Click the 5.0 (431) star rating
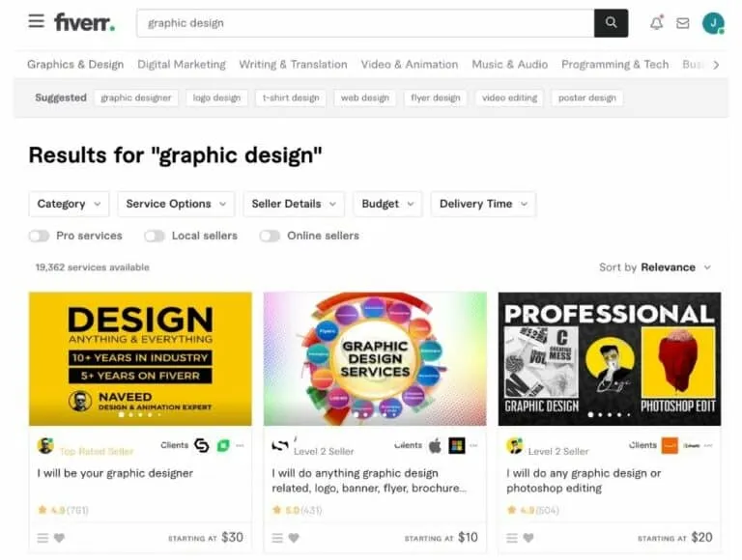Screen dimensions: 742x560 click(298, 511)
